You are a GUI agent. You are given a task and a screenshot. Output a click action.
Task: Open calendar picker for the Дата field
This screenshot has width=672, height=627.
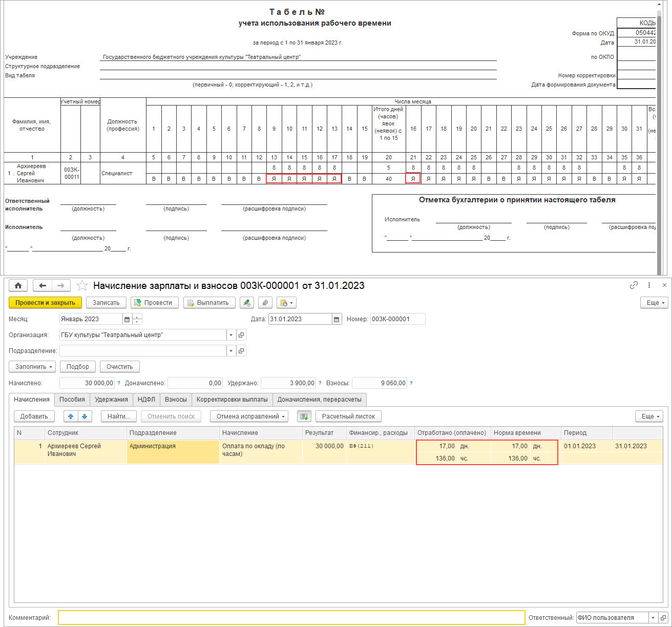(x=337, y=319)
